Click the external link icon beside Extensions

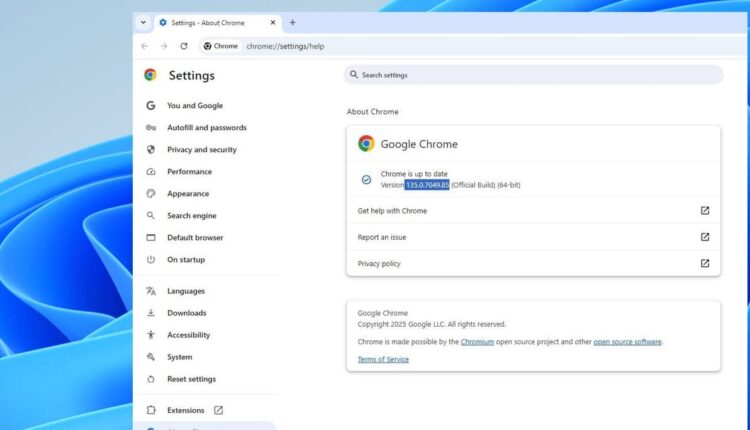click(x=218, y=410)
